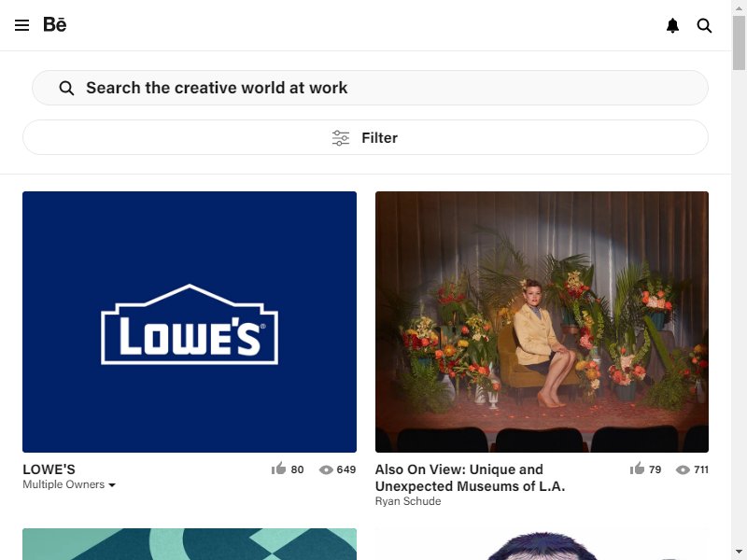Go to Behance home via Bē logo

click(x=55, y=25)
